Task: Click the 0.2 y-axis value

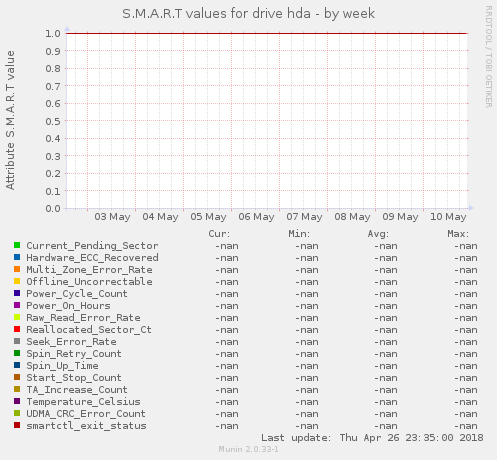Action: pos(53,174)
